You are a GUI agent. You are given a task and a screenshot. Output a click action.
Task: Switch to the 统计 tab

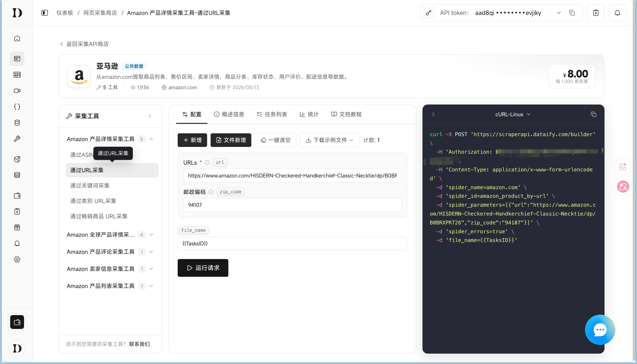pos(309,114)
